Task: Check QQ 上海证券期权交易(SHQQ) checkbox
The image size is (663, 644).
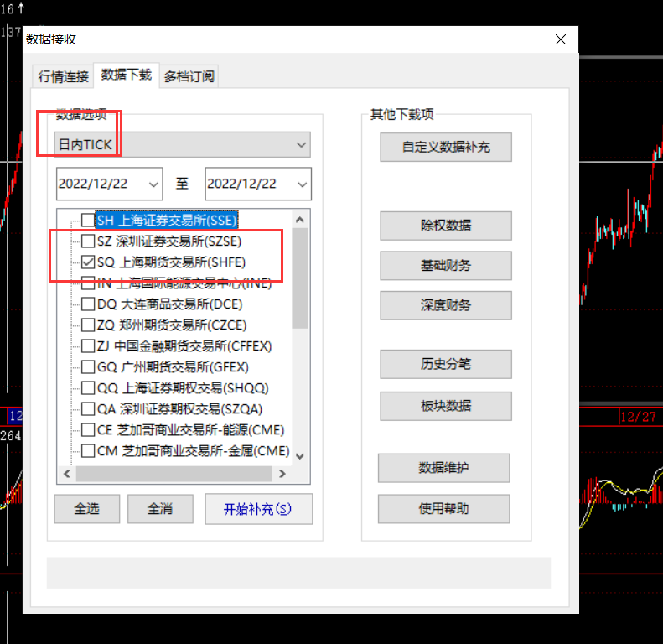Action: [x=88, y=388]
